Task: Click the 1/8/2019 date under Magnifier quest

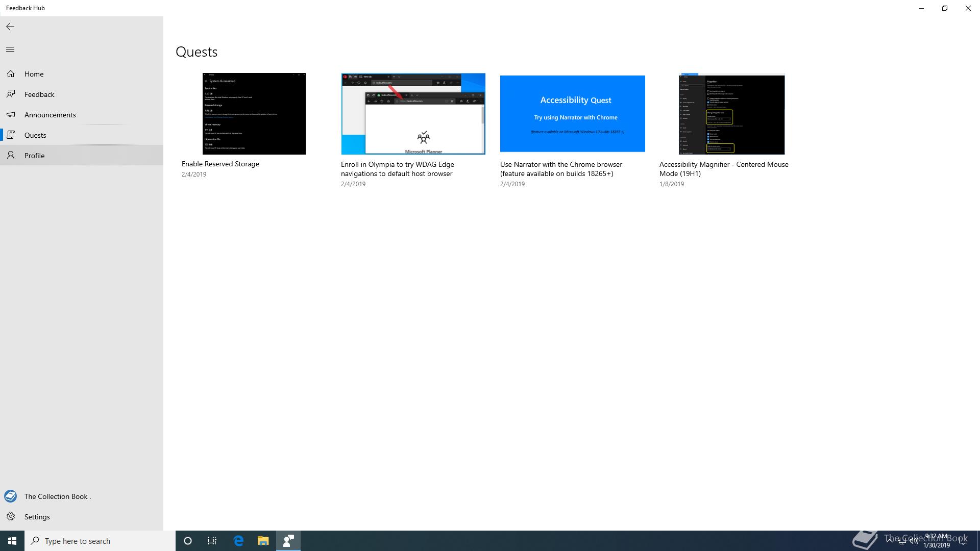Action: point(672,184)
